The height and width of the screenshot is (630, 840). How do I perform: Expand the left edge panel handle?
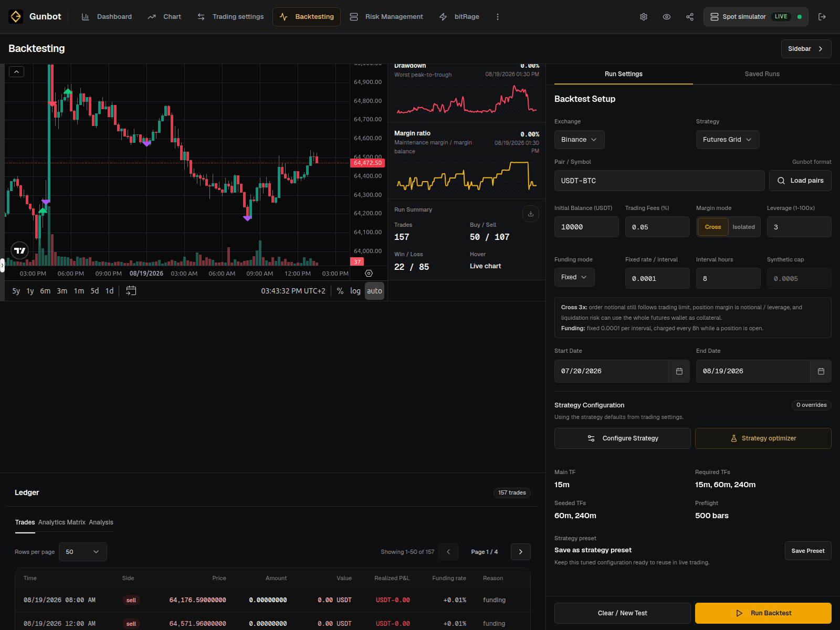2,265
